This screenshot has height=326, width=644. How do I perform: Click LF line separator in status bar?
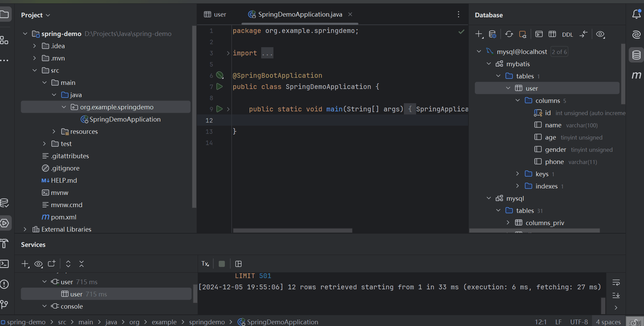(x=558, y=322)
